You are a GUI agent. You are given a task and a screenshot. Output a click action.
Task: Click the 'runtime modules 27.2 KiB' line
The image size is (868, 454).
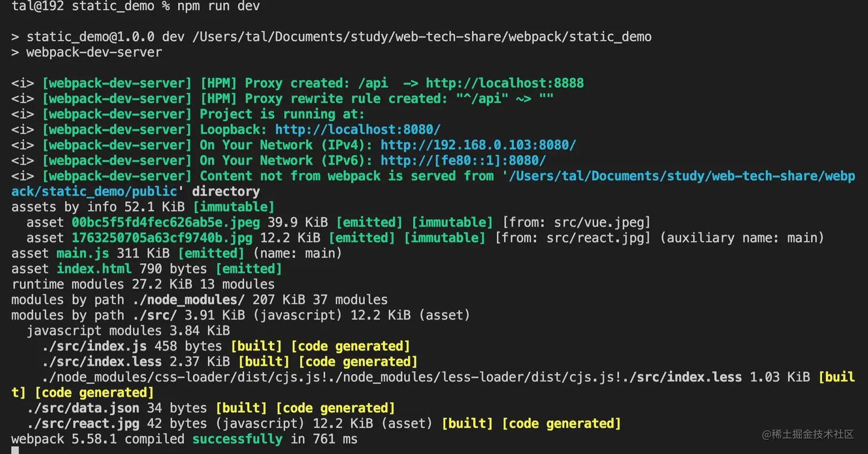[x=143, y=284]
